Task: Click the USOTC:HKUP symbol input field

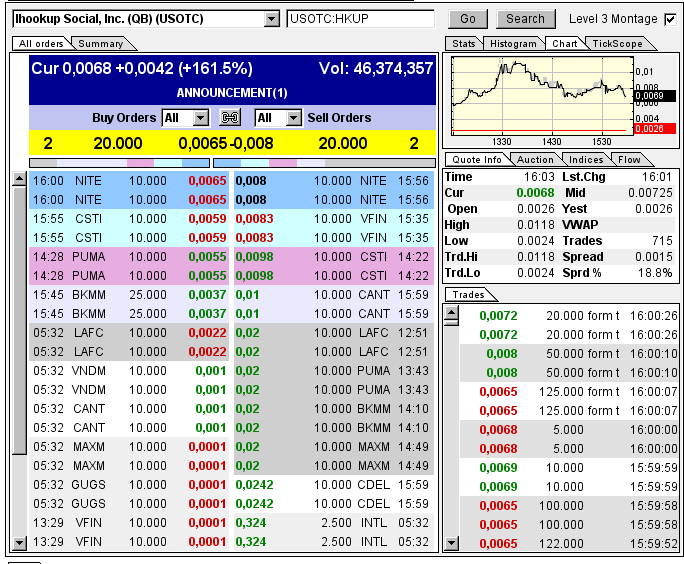Action: tap(360, 19)
